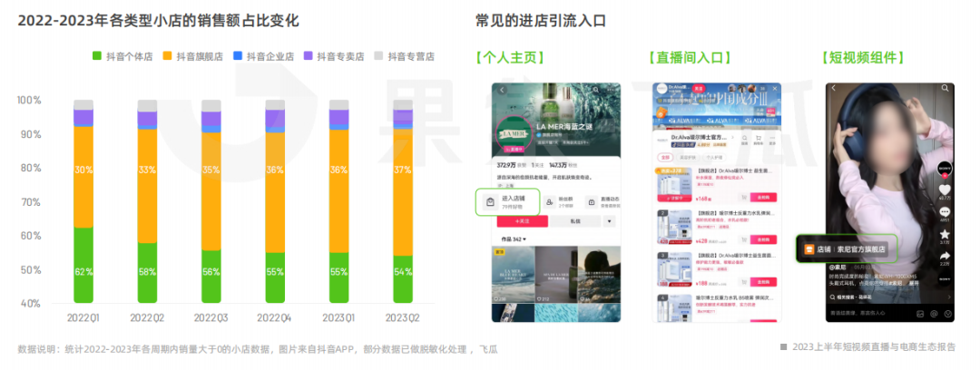Open the SONY author avatar on the video
This screenshot has height=370, width=980.
click(x=945, y=169)
